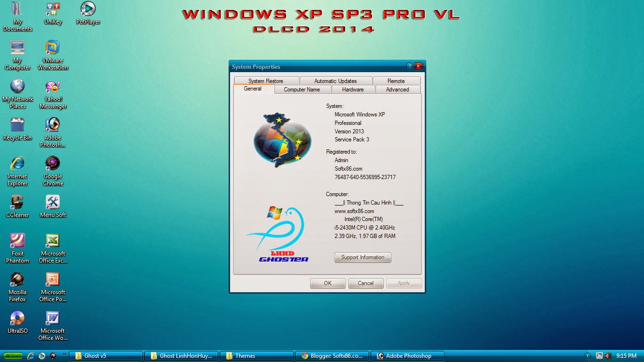Click the product ID 76487-640-5536995-23717
The image size is (644, 362).
coord(365,177)
